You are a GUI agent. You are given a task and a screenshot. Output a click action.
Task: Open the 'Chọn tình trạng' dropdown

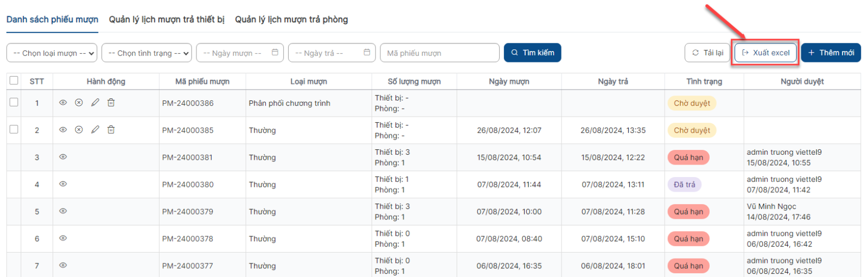coord(146,53)
